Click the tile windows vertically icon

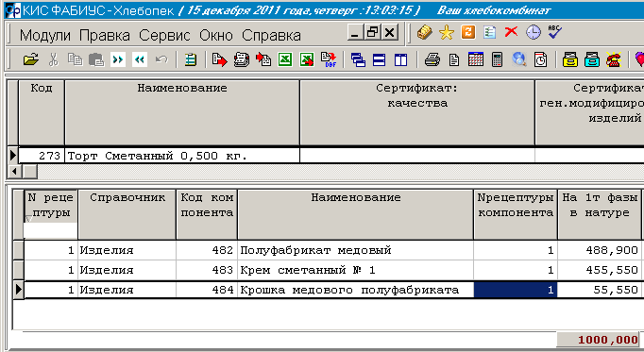400,59
